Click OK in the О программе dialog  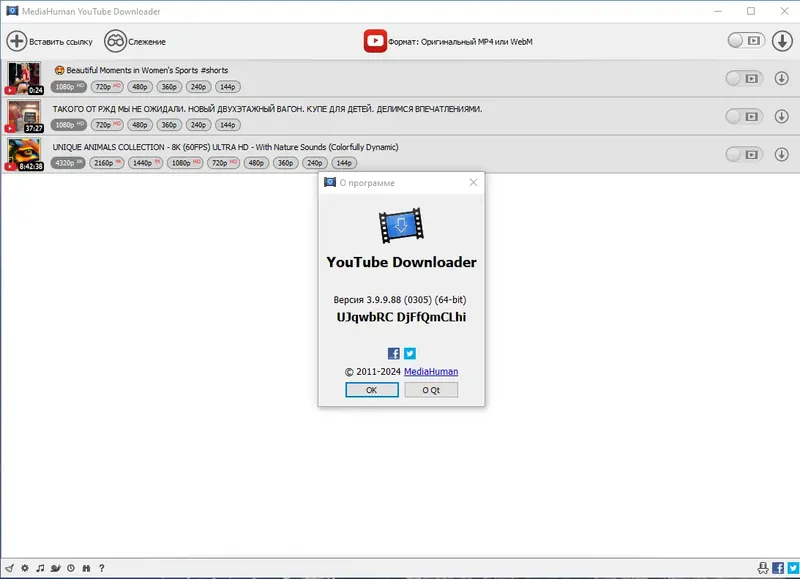(372, 390)
